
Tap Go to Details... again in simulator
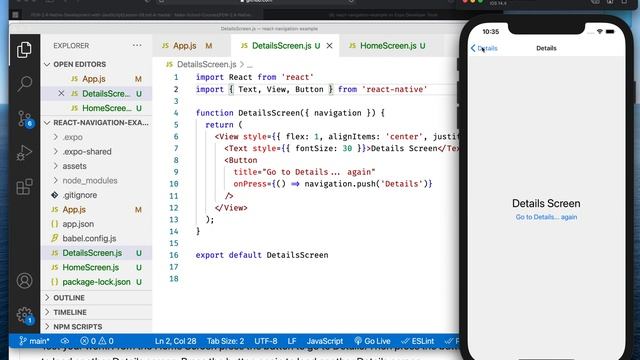coord(546,217)
